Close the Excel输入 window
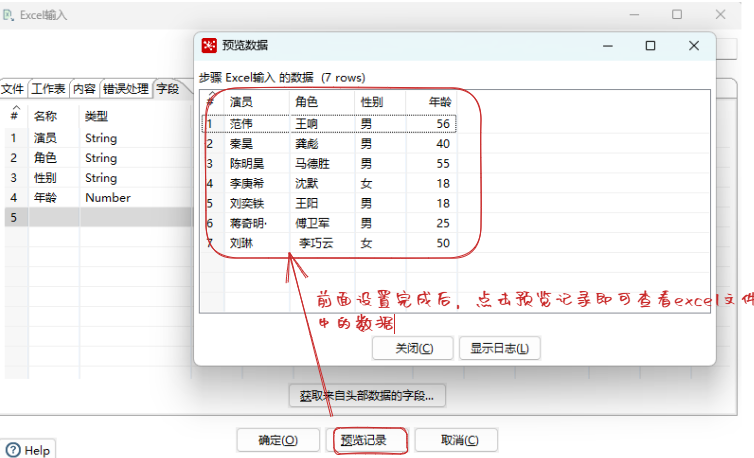This screenshot has height=458, width=754. 720,14
